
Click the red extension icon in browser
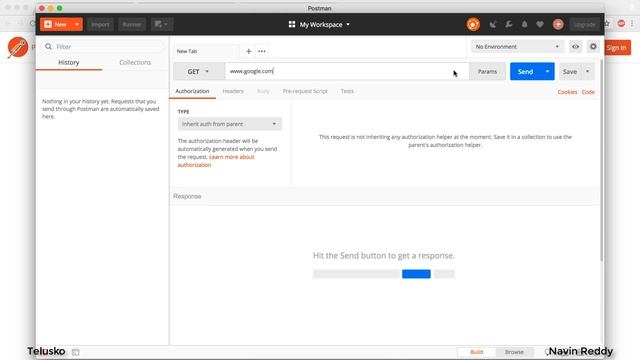click(x=621, y=24)
